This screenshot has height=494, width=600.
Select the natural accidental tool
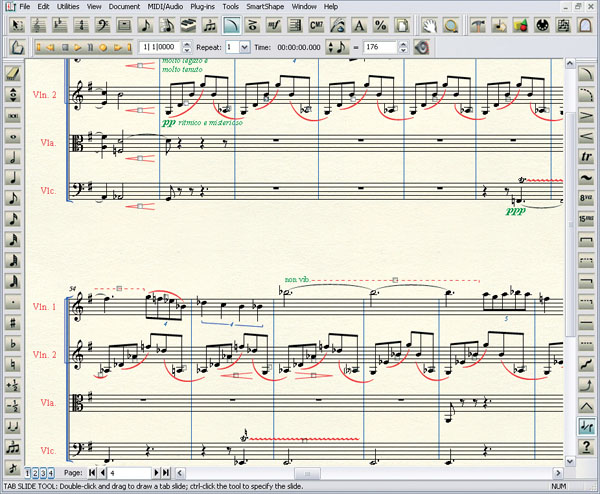tap(13, 364)
